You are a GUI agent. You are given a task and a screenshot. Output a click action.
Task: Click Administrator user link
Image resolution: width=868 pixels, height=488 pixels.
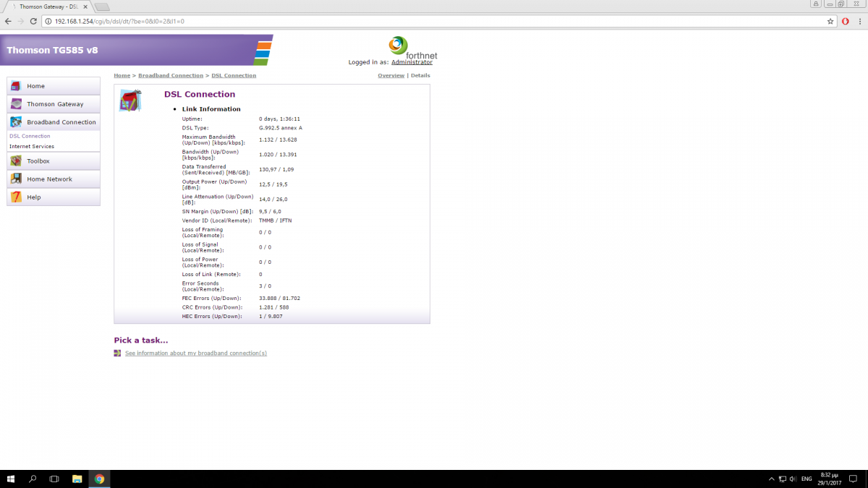click(412, 62)
